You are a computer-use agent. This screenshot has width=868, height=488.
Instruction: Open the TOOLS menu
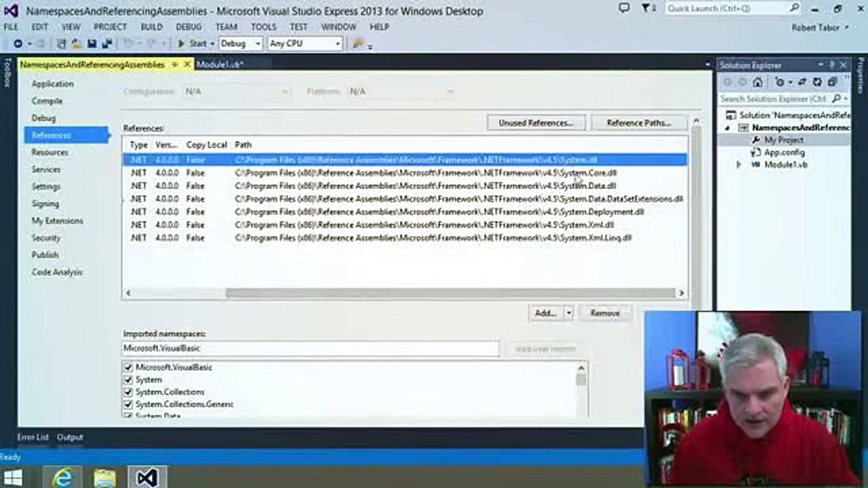coord(263,27)
